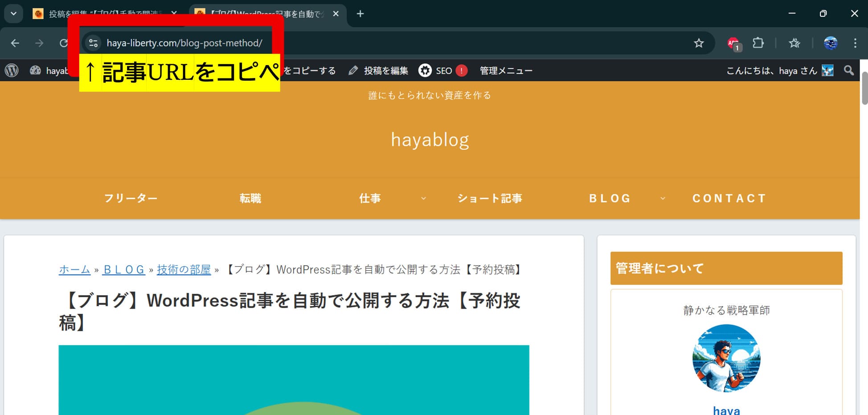Viewport: 868px width, 415px height.
Task: Close the 投稿を編集 browser tab
Action: (x=174, y=14)
